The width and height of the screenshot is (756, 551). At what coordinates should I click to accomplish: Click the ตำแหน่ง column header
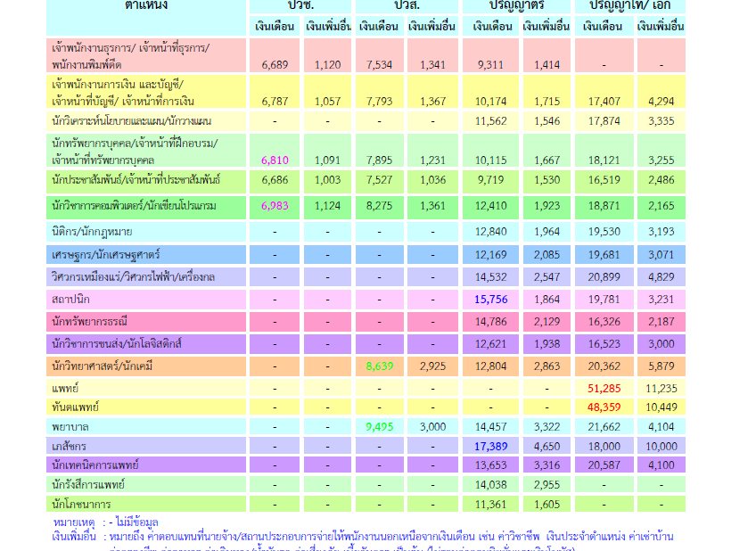point(147,5)
